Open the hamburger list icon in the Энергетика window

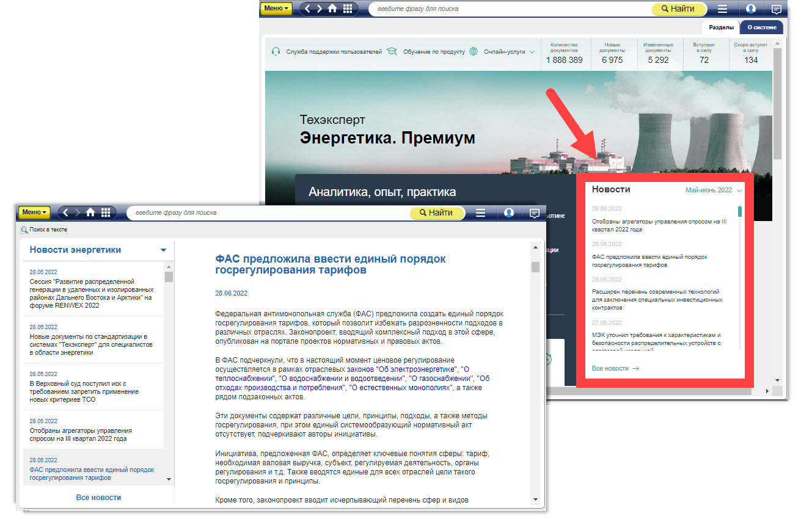723,9
